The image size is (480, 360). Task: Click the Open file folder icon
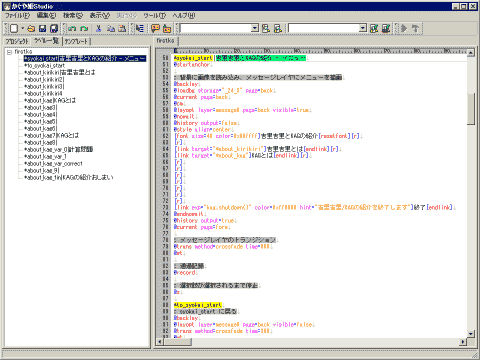tap(31, 29)
